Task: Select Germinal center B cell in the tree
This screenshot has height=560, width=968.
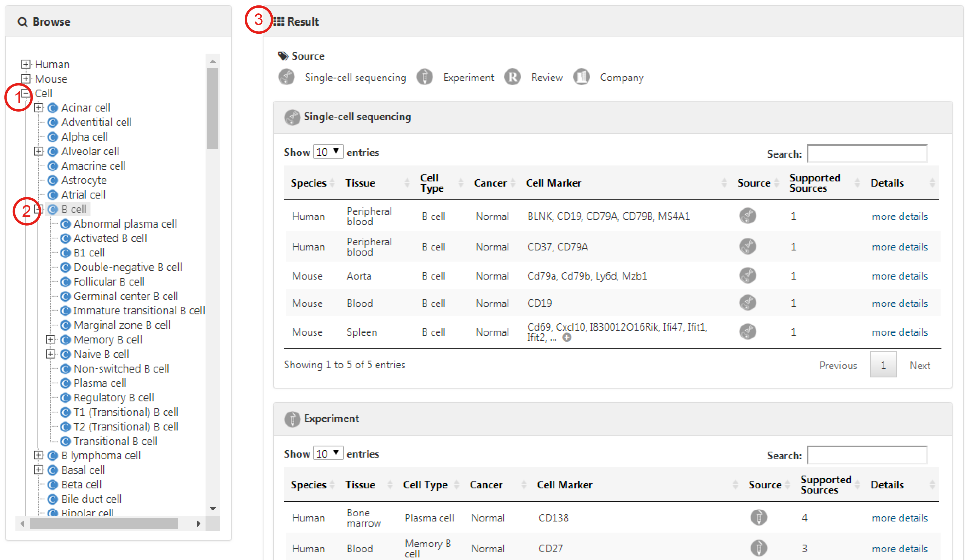Action: [126, 296]
